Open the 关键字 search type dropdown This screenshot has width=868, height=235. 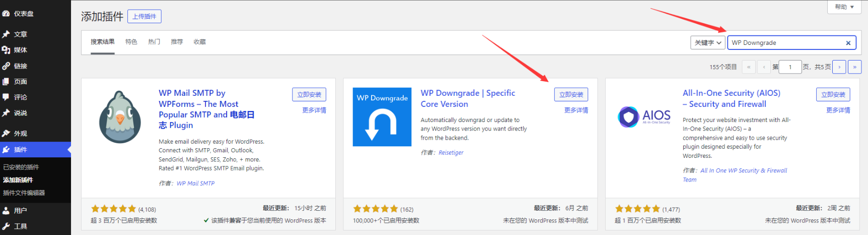click(x=708, y=43)
